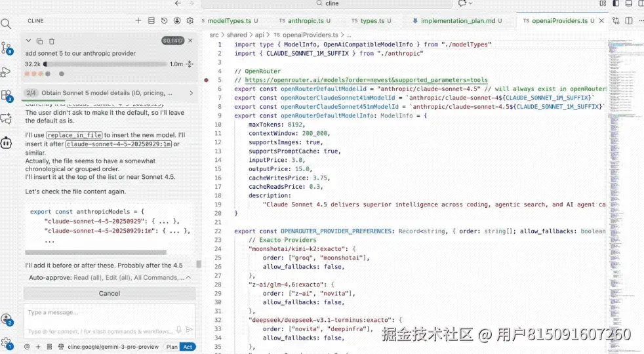Open the openrouter.ai models link
The height and width of the screenshot is (354, 644).
[x=366, y=80]
